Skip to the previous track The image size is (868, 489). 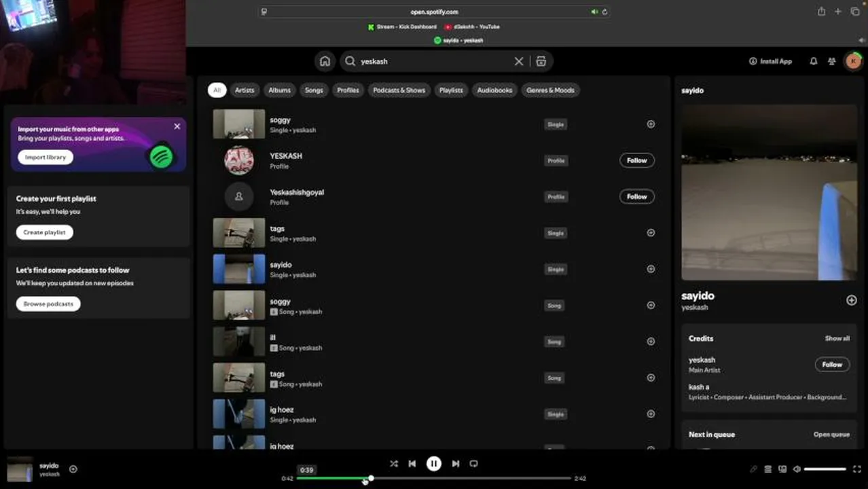click(412, 464)
